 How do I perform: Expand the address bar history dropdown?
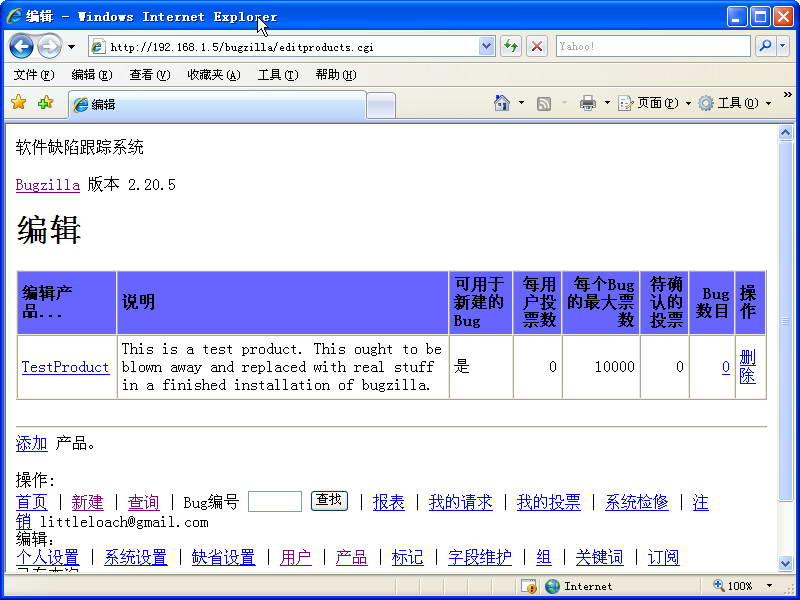(x=487, y=47)
